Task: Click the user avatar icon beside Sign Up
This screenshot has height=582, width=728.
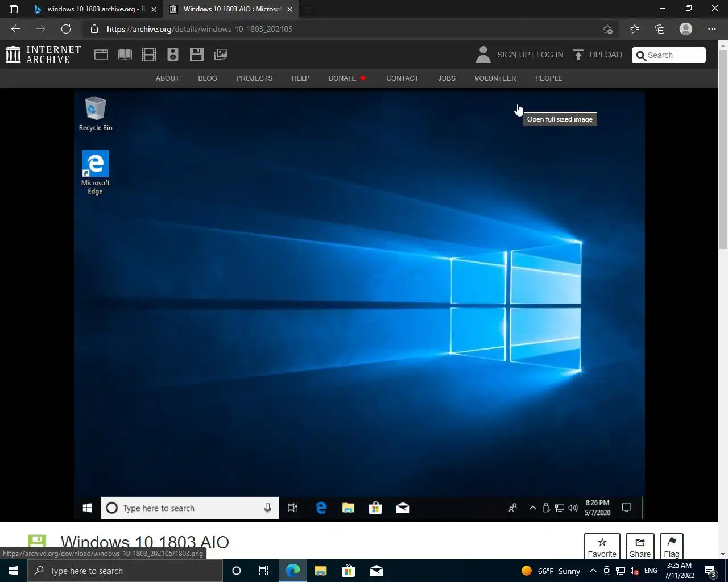Action: [x=483, y=55]
